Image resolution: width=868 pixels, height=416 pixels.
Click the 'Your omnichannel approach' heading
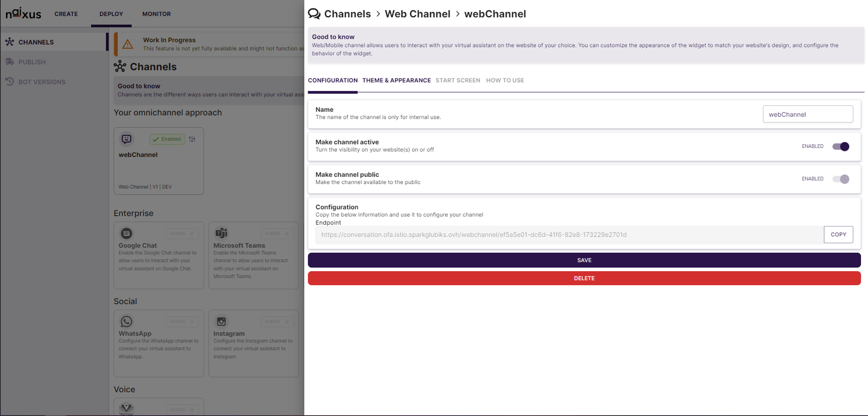click(x=168, y=113)
